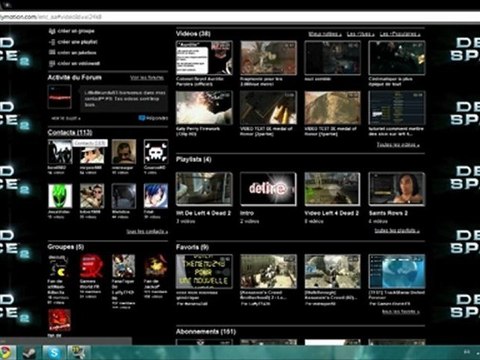The width and height of the screenshot is (480, 360).
Task: Open the skull-and-crossbones contact avatar
Action: 156,152
